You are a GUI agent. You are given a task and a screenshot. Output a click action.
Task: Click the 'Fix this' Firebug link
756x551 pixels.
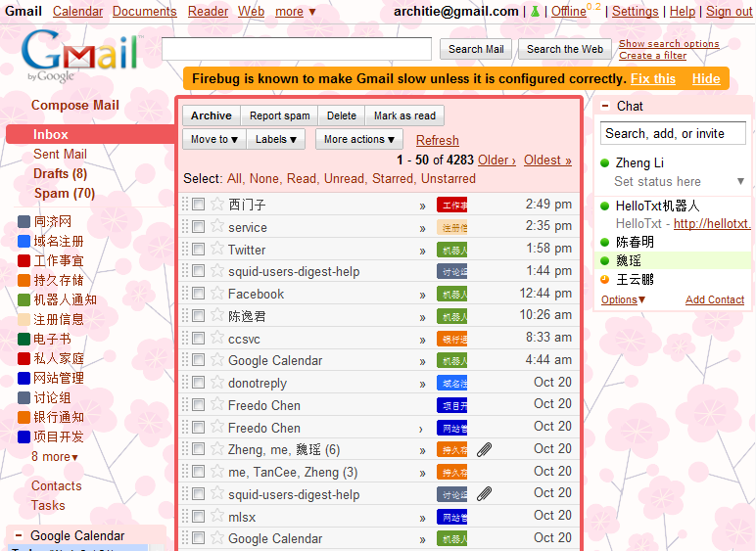pos(652,78)
